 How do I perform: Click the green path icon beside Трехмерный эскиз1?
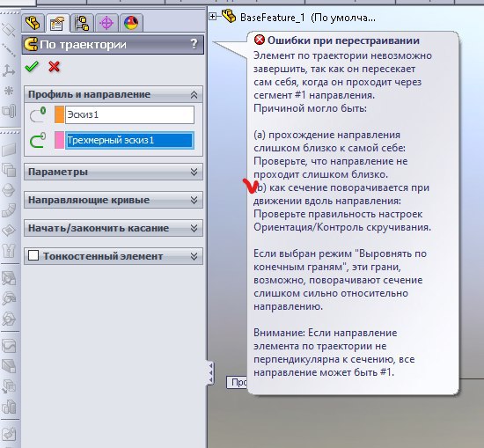pyautogui.click(x=38, y=141)
